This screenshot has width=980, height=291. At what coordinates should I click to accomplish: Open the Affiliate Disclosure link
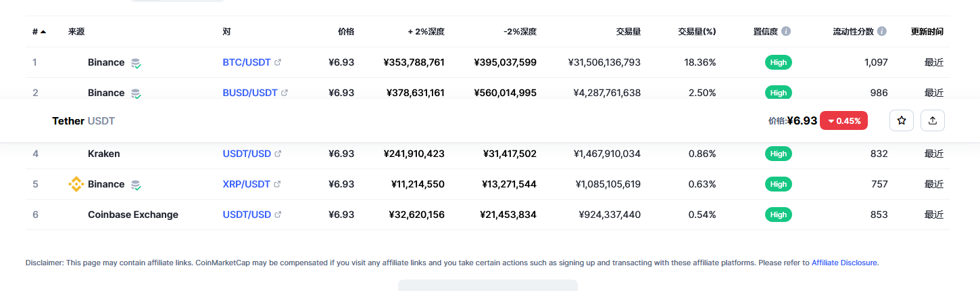[844, 263]
